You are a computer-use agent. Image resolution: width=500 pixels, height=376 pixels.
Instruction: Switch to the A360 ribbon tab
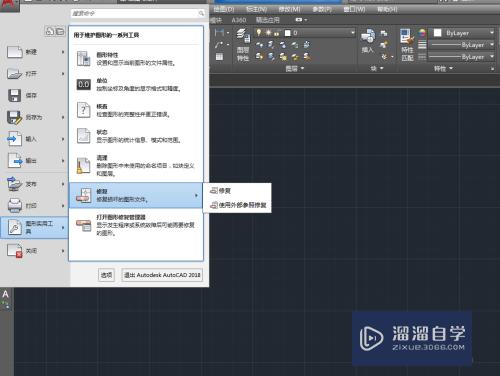click(x=239, y=20)
